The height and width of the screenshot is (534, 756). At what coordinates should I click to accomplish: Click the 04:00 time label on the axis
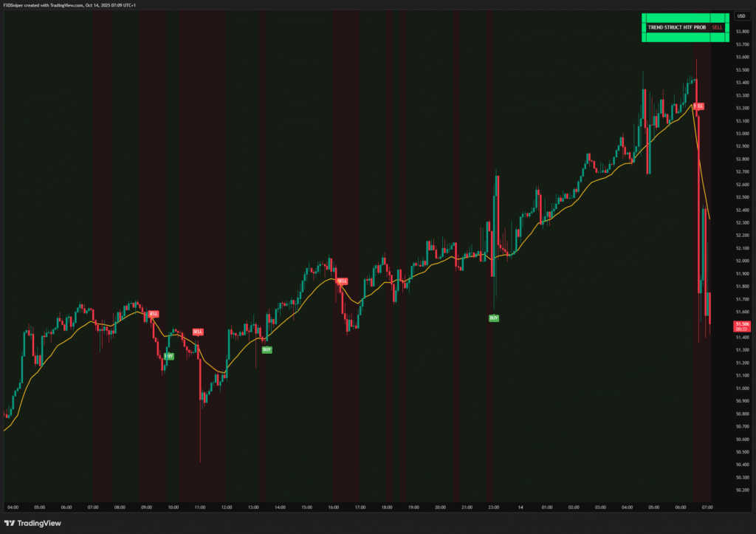click(x=13, y=507)
